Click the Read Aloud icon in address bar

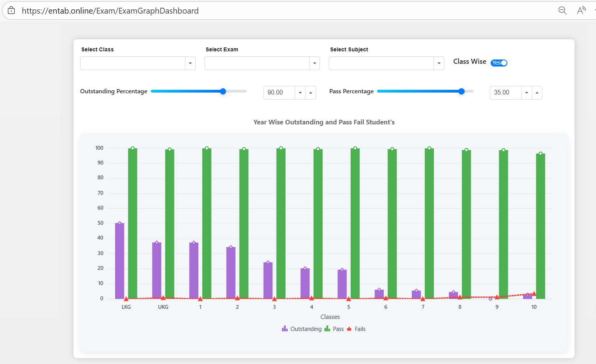581,10
